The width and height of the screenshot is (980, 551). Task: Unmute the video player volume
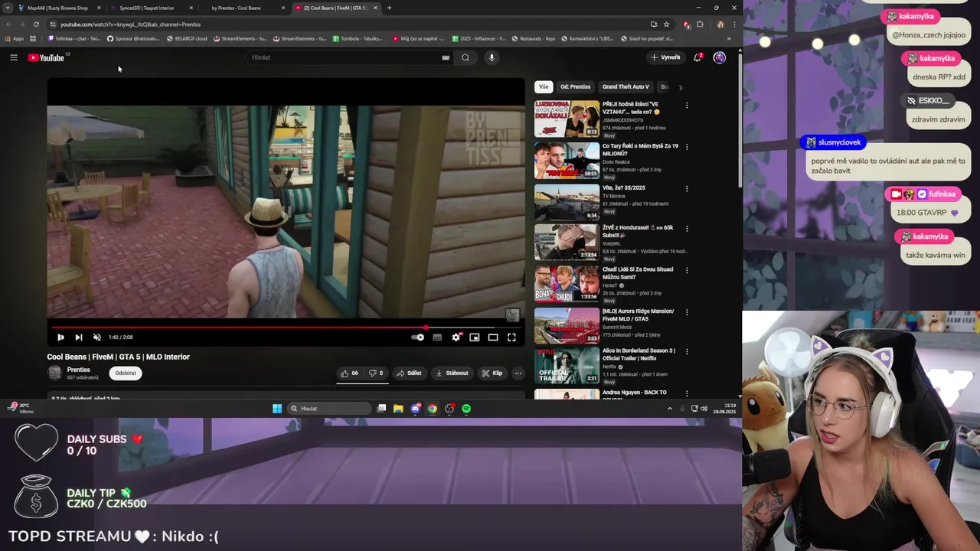click(97, 337)
